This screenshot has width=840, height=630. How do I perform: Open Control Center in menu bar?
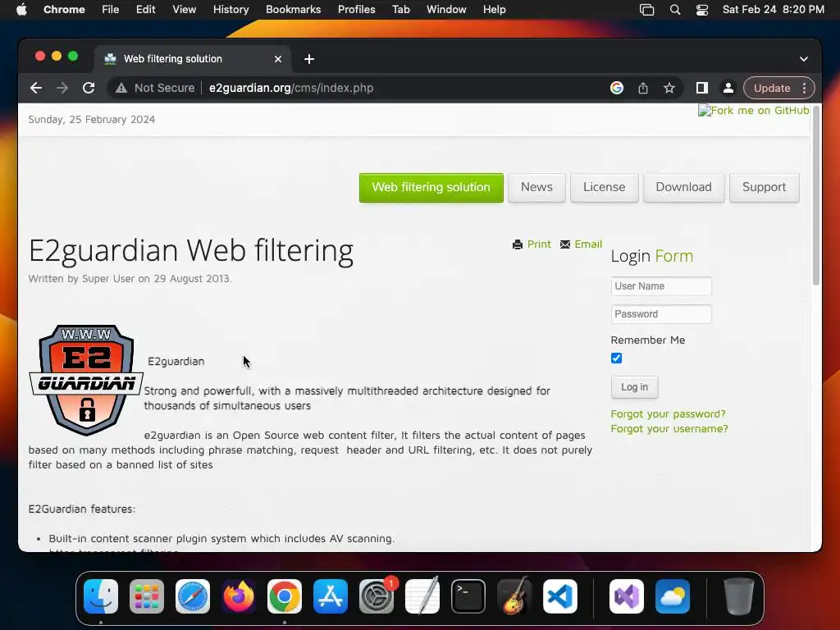pyautogui.click(x=702, y=10)
